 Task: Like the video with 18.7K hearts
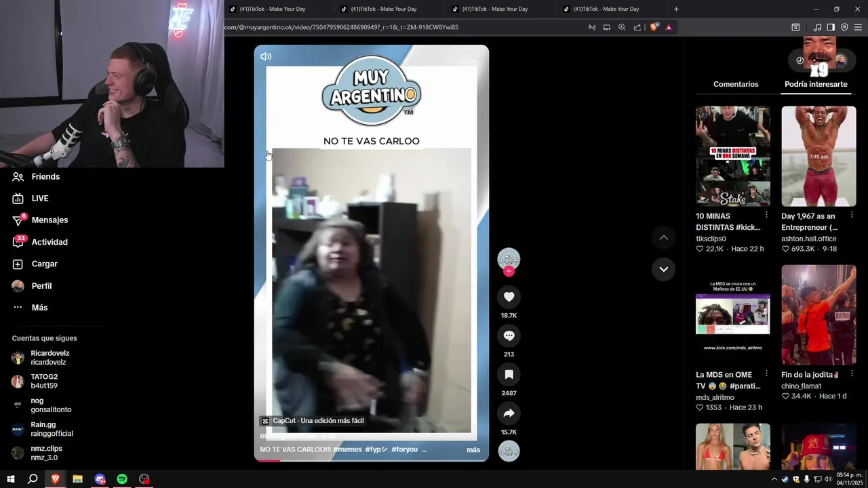[x=509, y=297]
